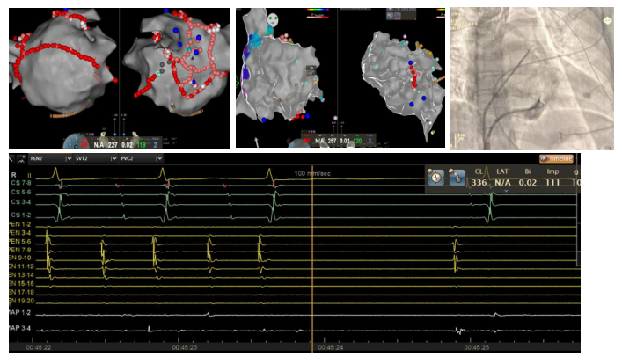Click the lower-left orange icon in the far-right map's toolbar
The width and height of the screenshot is (622, 364).
(x=391, y=16)
